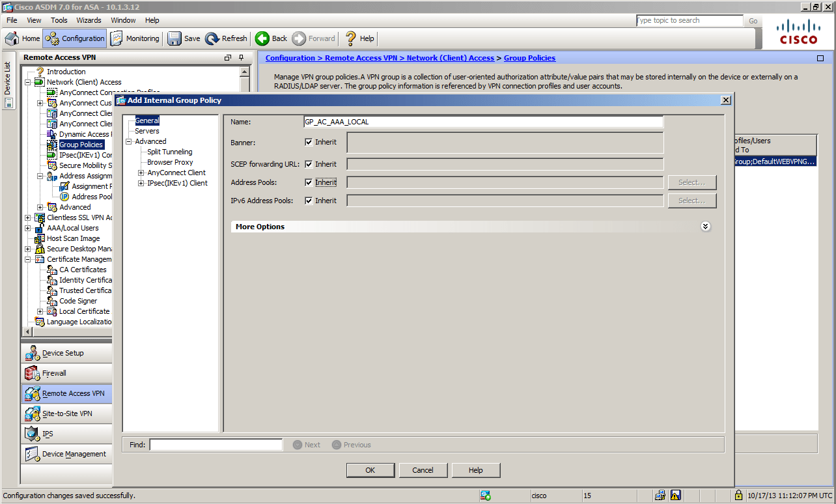Select Split Tunneling in the dialog tree
The image size is (836, 504).
pos(170,152)
